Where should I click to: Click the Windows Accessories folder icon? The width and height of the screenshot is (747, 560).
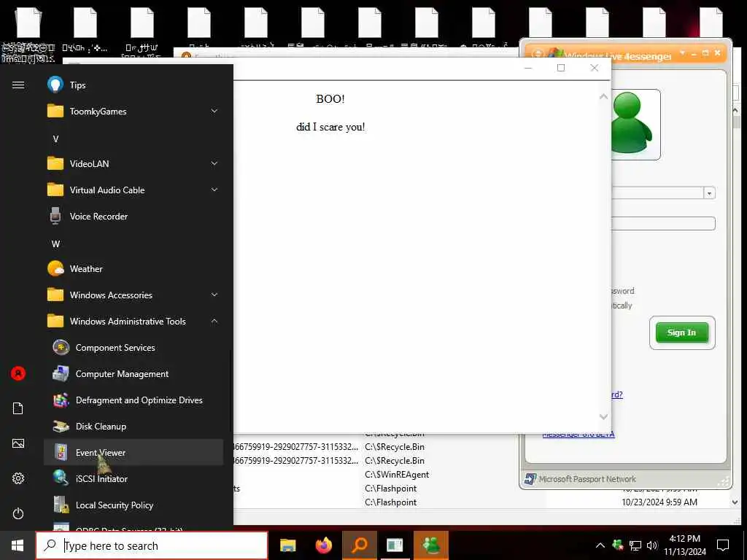pos(55,295)
